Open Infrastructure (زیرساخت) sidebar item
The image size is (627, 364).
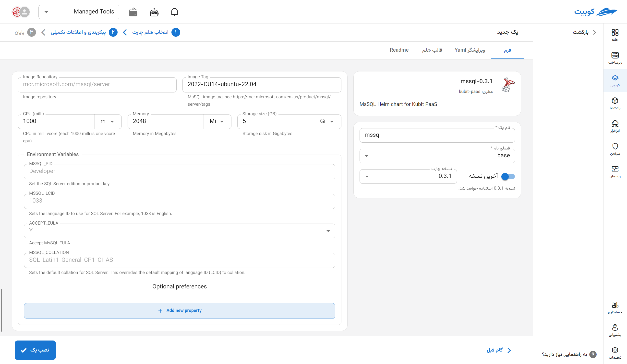(x=615, y=58)
